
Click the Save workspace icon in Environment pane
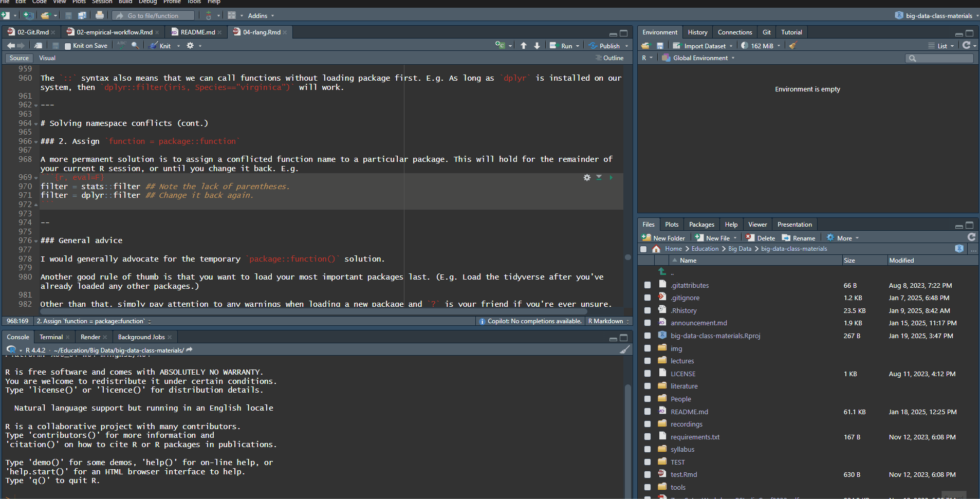[660, 46]
